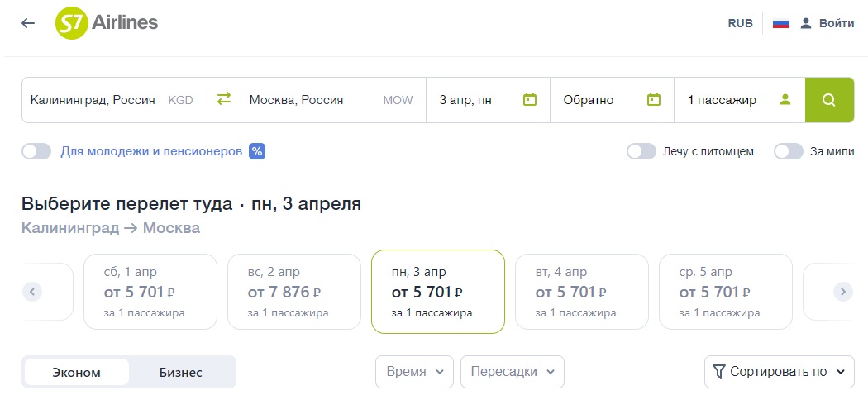The width and height of the screenshot is (868, 395).
Task: Toggle Лечу с питомцем switch
Action: click(641, 151)
